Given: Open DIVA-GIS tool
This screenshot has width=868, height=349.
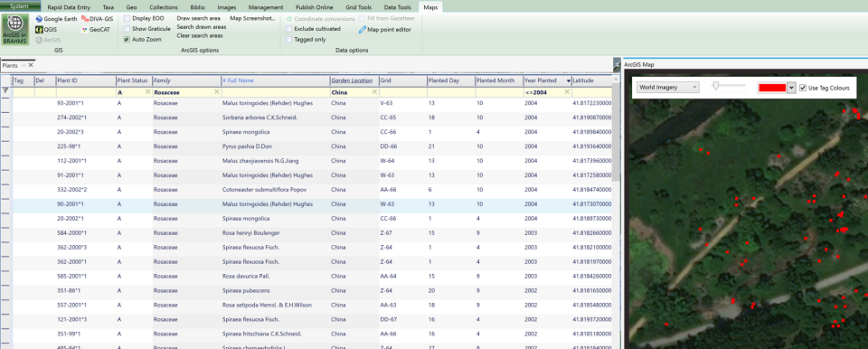Looking at the screenshot, I should click(x=97, y=19).
